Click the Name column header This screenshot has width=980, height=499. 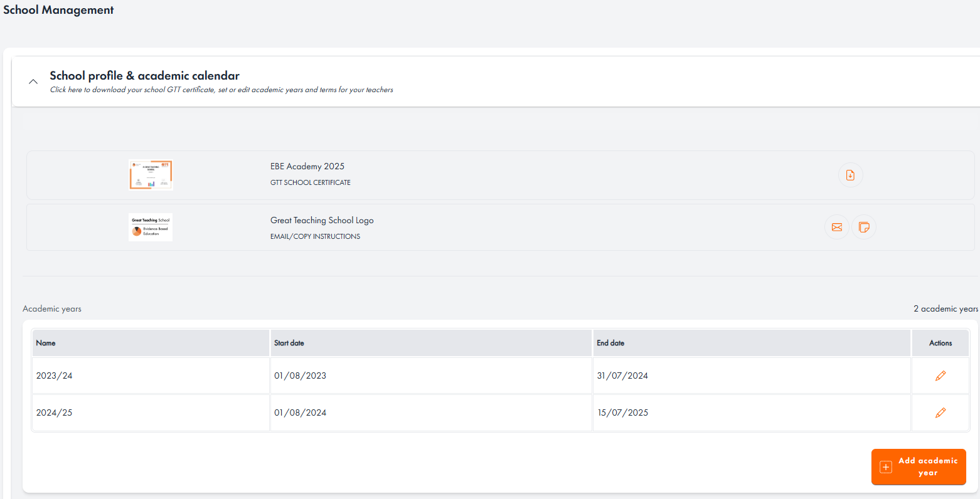click(151, 343)
